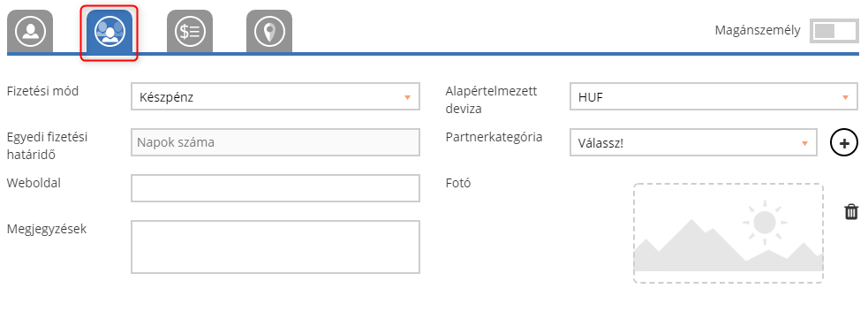Focus the Napok száma input field
868x319 pixels.
pyautogui.click(x=275, y=143)
